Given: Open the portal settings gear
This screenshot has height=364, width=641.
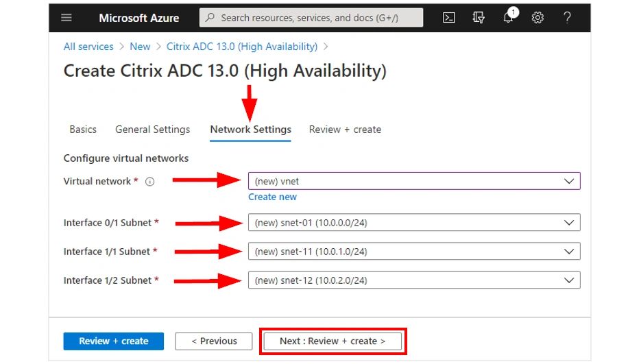Looking at the screenshot, I should click(537, 18).
